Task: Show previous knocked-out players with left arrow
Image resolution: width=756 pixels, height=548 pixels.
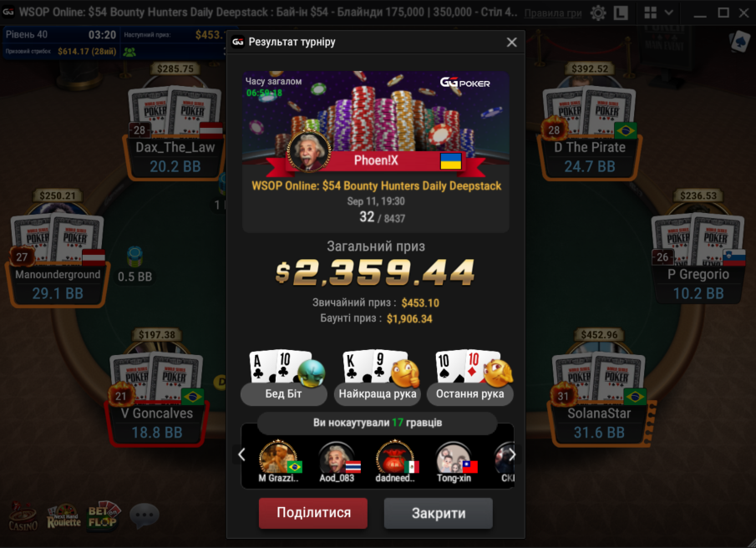Action: [241, 454]
